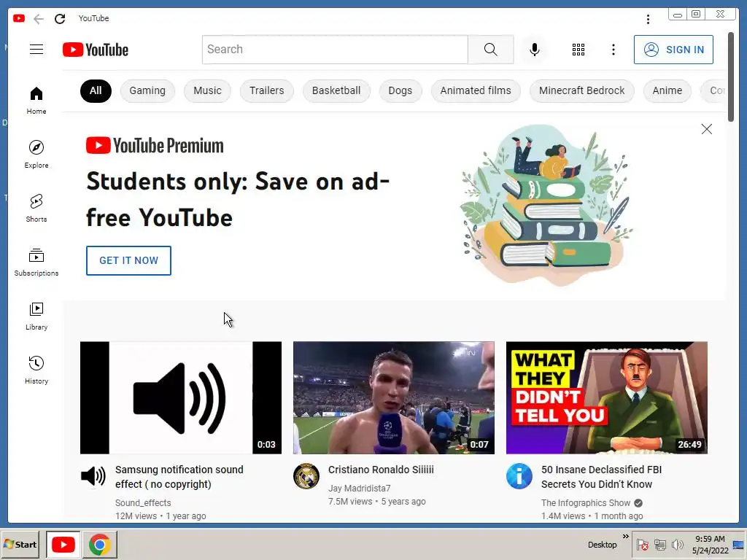Open Subscriptions in the sidebar
This screenshot has width=747, height=560.
[x=36, y=262]
